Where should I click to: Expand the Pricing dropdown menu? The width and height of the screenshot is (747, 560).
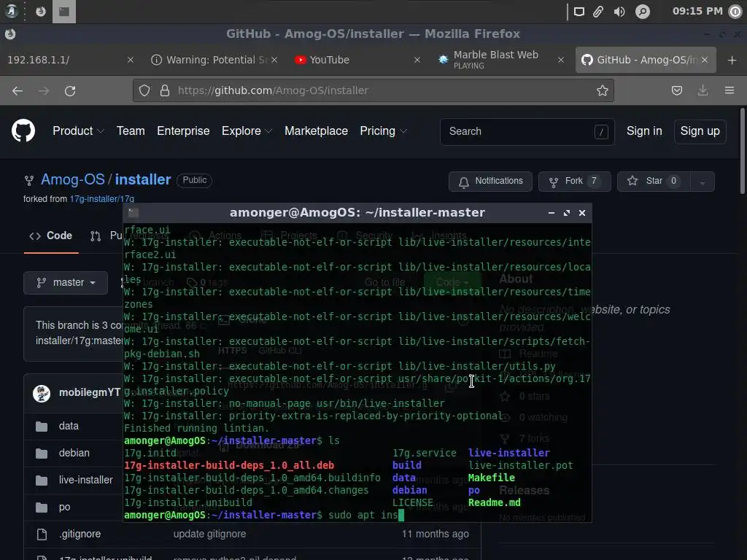384,131
